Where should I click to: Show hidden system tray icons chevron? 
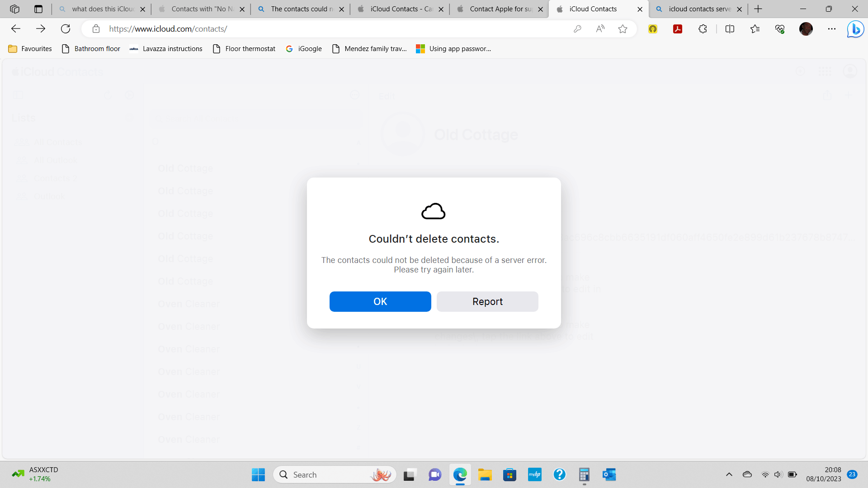[x=729, y=474]
